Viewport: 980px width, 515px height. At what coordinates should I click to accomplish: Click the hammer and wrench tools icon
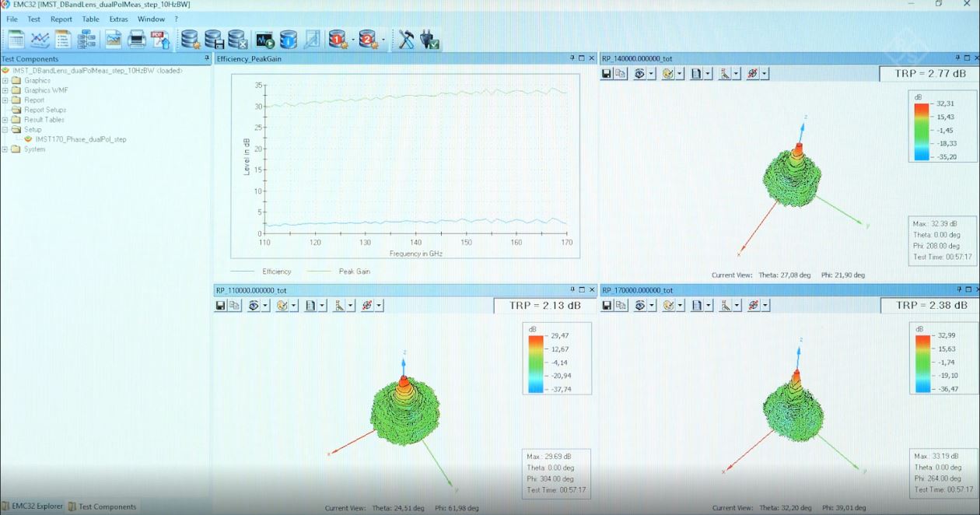point(406,40)
